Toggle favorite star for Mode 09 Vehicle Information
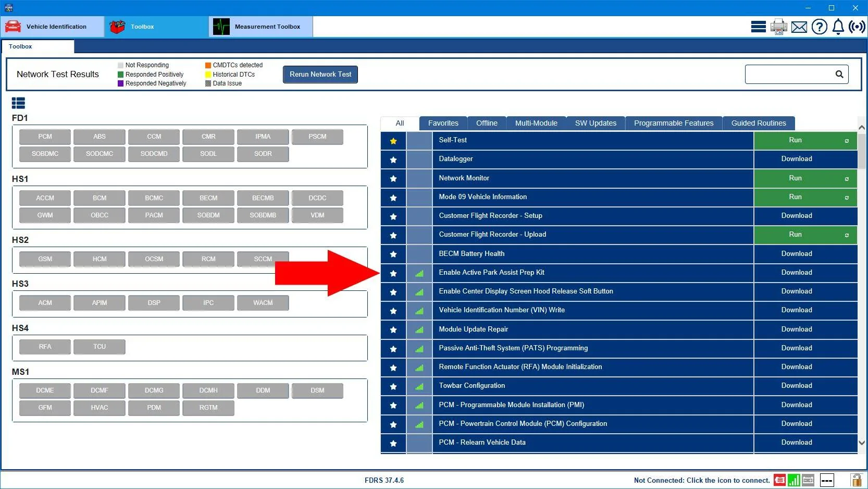Viewport: 868px width, 489px height. click(x=393, y=198)
